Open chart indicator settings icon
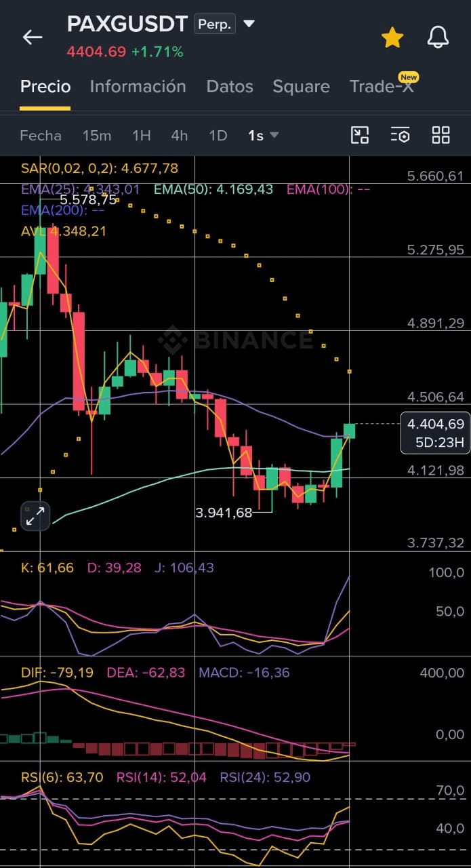Viewport: 471px width, 868px height. [x=401, y=135]
